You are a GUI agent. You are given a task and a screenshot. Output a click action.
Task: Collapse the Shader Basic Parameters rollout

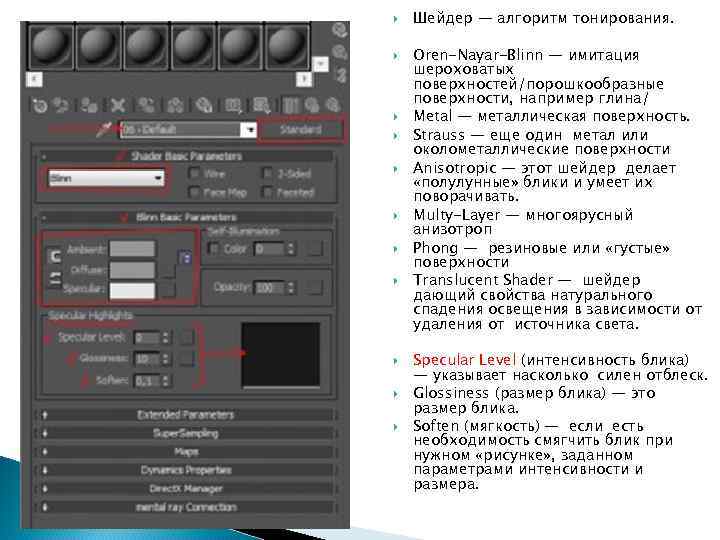[x=186, y=156]
